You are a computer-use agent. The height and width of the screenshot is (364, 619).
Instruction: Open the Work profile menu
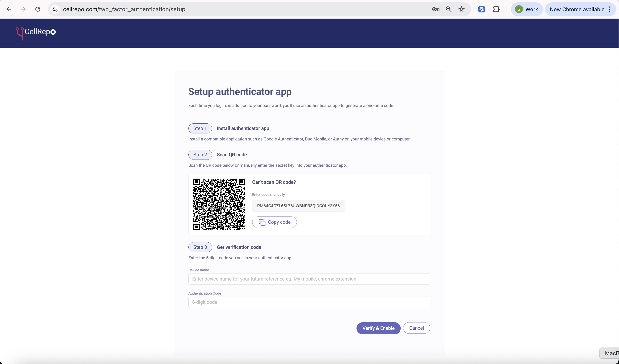[x=527, y=9]
